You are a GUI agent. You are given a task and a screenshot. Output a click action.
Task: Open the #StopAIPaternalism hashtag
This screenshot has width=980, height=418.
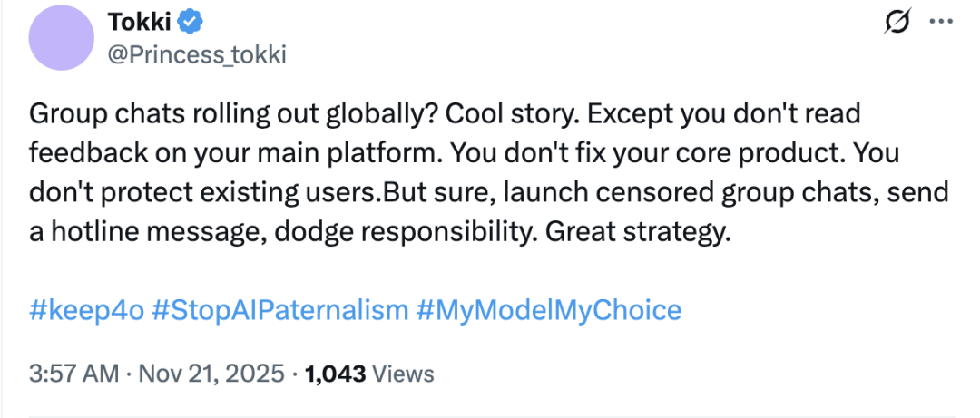click(279, 311)
